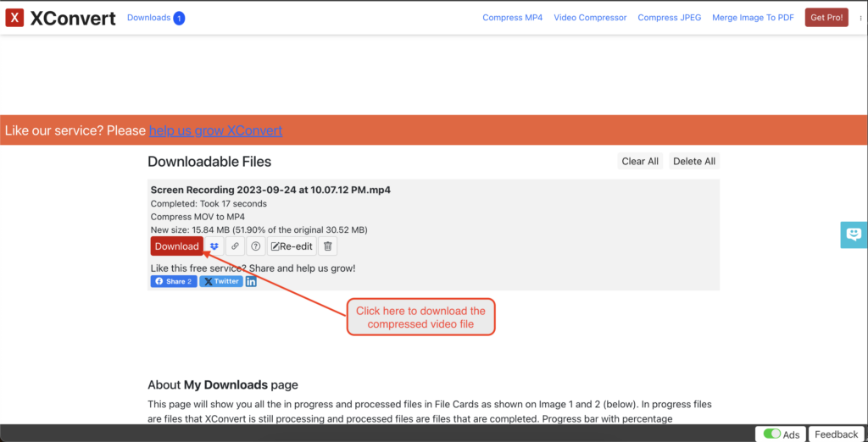Re-edit the converted file

[292, 246]
